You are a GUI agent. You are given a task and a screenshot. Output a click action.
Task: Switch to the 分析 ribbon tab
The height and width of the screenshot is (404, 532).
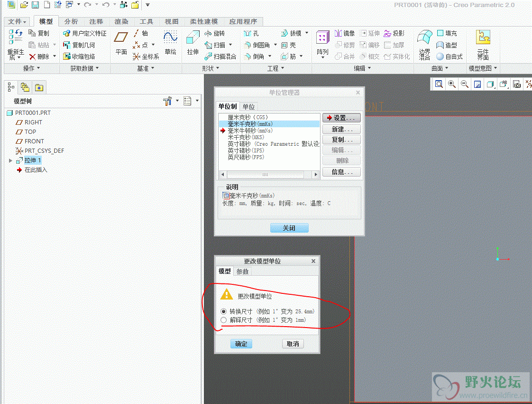(71, 21)
